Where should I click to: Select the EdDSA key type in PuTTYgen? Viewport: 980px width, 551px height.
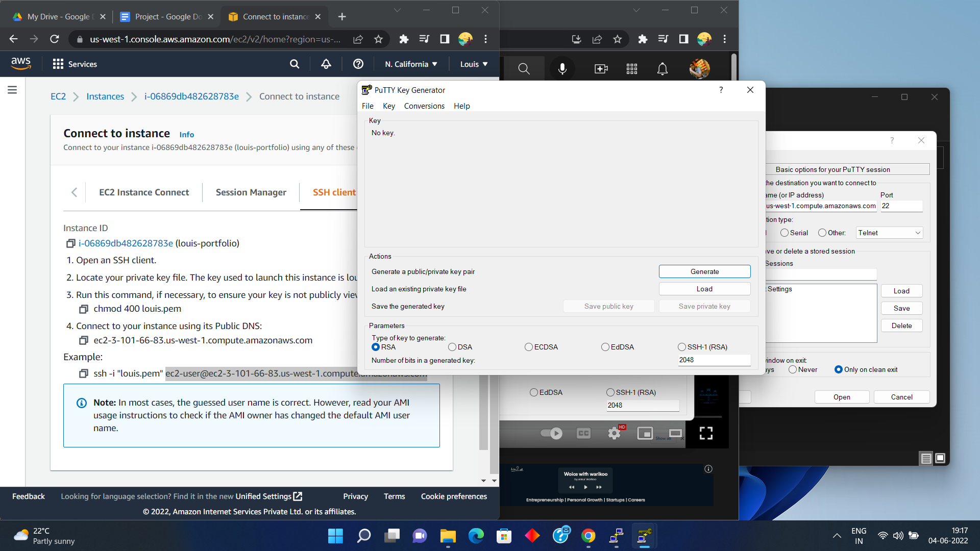tap(605, 347)
